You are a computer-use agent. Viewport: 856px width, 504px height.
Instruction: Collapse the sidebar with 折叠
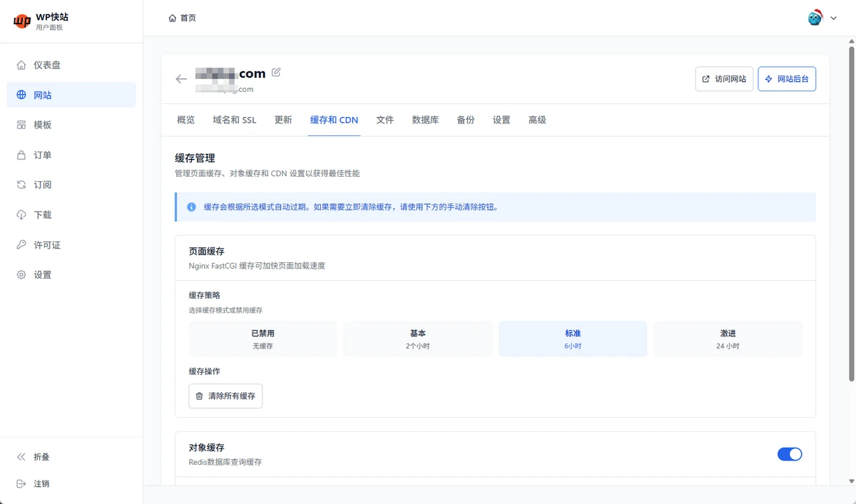(x=41, y=457)
